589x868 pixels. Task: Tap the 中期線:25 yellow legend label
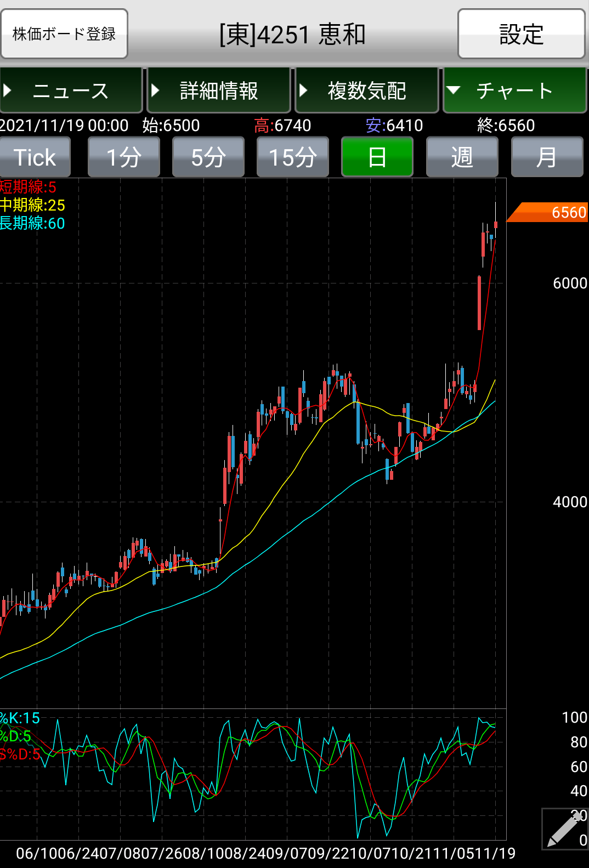pos(32,205)
